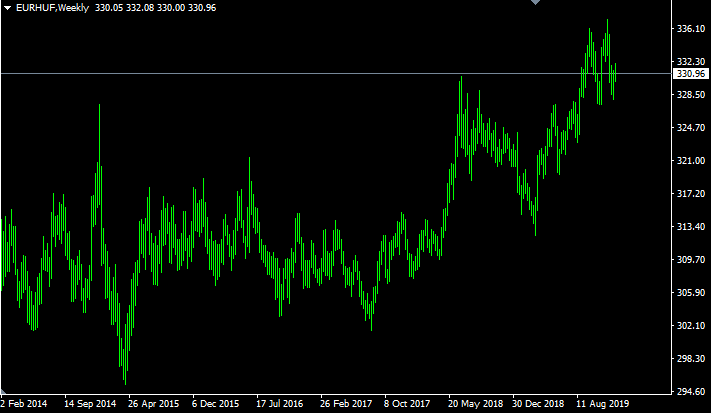Click the 2 Feb 2014 date label

tap(24, 403)
